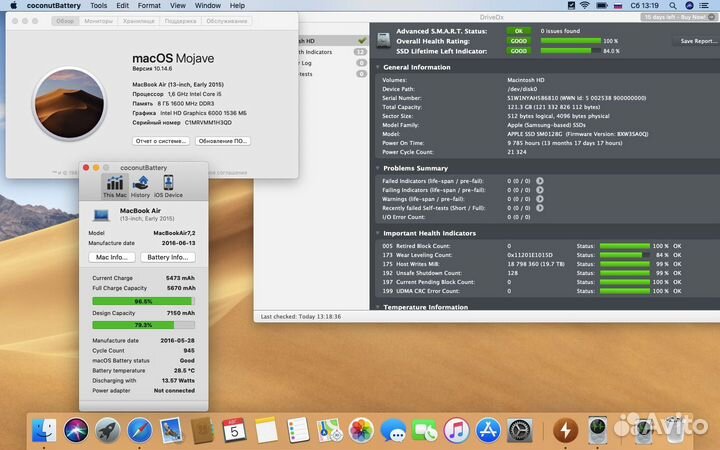
Task: Collapse Important Health Indicators section
Action: (378, 233)
